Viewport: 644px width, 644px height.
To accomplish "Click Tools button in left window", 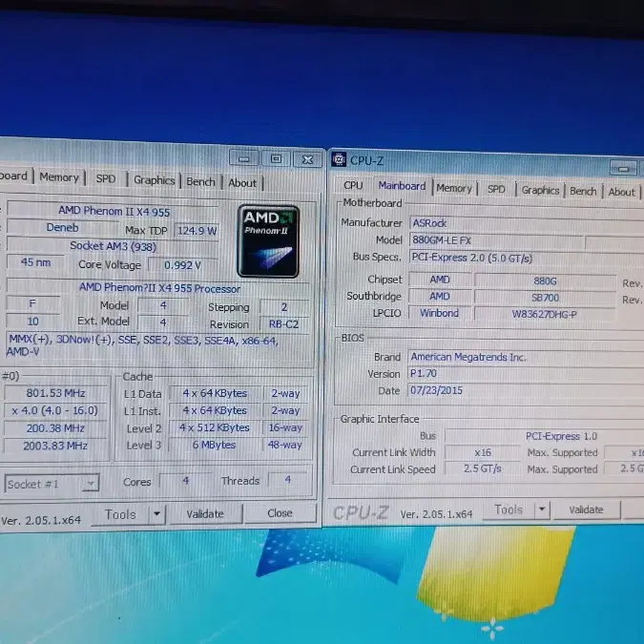I will click(120, 514).
